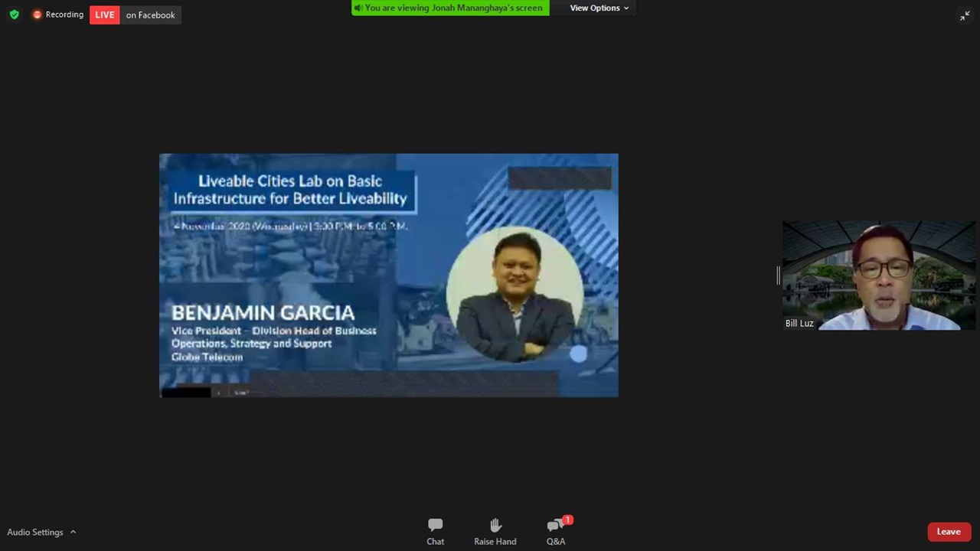Viewport: 980px width, 551px height.
Task: Click the Audio Settings label
Action: click(x=35, y=532)
